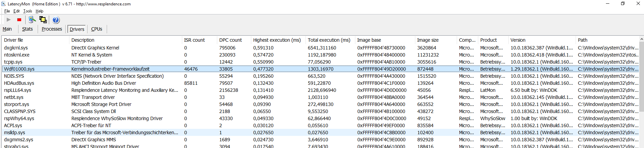The image size is (644, 148).
Task: Sort by Highest execution (ms) header
Action: pyautogui.click(x=278, y=40)
